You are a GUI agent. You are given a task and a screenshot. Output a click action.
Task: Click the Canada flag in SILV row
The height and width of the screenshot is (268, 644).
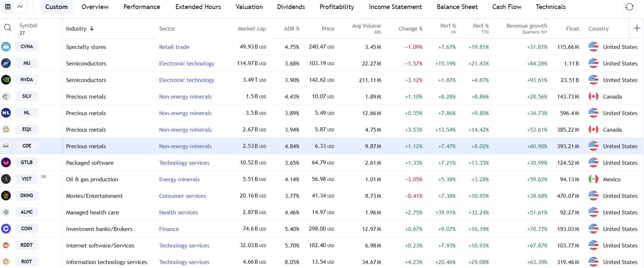pyautogui.click(x=593, y=96)
